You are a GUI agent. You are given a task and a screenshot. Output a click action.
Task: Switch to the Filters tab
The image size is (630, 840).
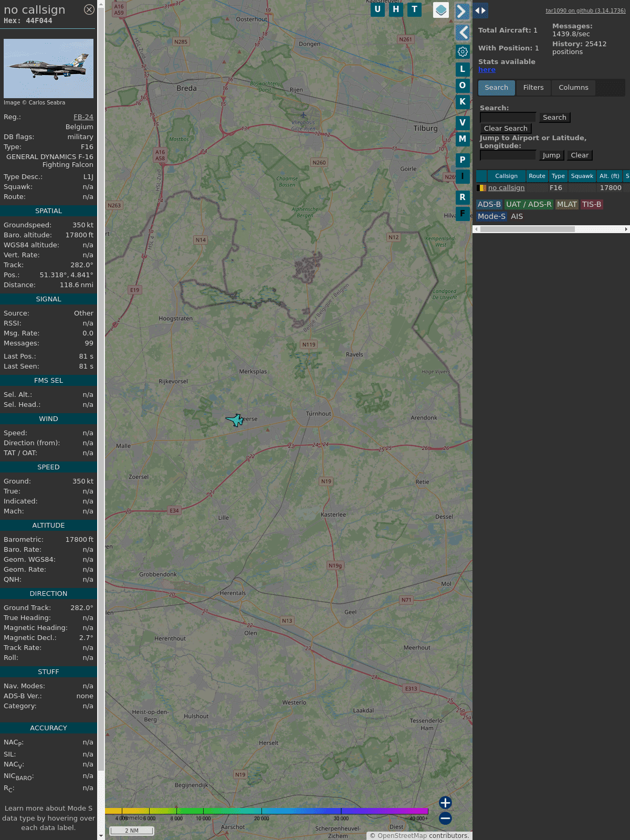(x=533, y=88)
